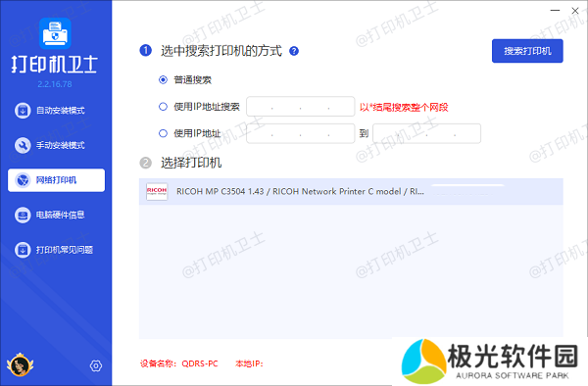Viewport: 588px width, 386px height.
Task: Click the 网络打印机 sidebar icon
Action: 23,180
